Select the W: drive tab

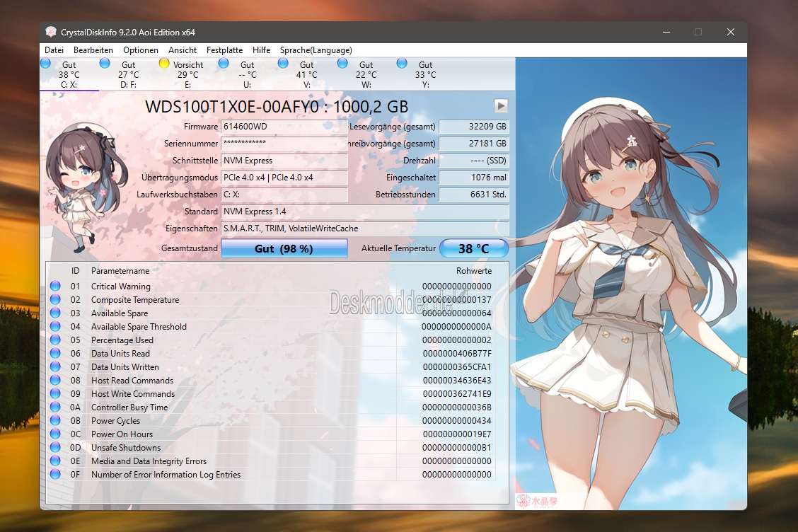366,74
